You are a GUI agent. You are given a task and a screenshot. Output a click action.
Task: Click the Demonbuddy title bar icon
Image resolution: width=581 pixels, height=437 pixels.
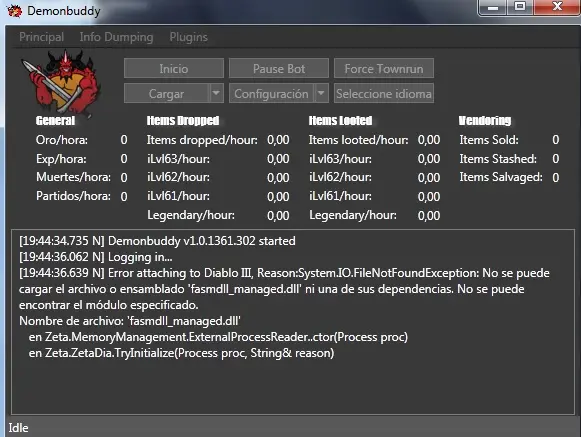coord(15,11)
